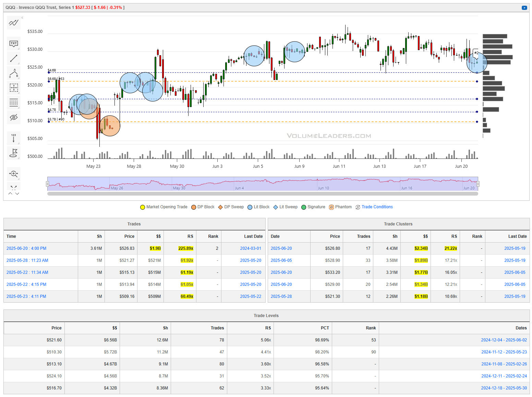
Task: Click the Trade Clusters panel header
Action: tap(398, 224)
